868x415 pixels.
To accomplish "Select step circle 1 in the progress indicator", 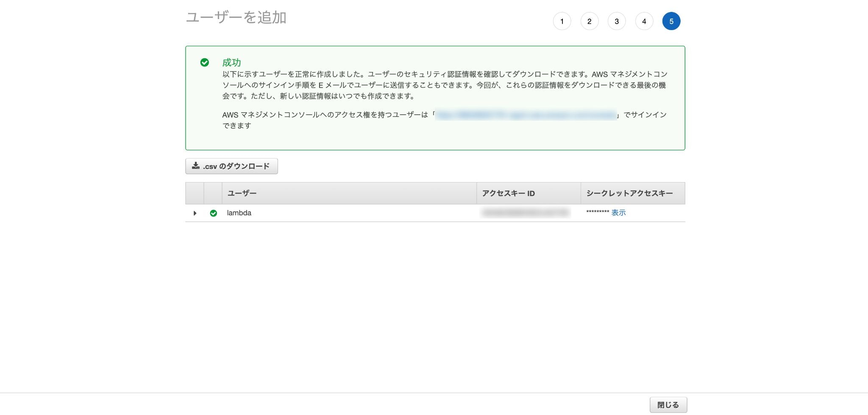I will 562,21.
